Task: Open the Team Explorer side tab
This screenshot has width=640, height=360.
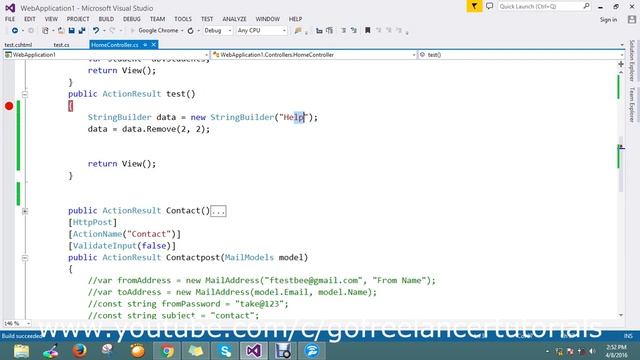Action: [632, 105]
